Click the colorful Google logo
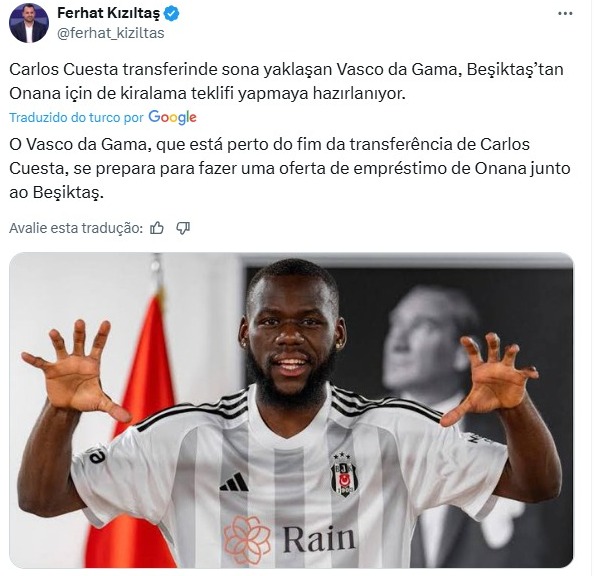The image size is (598, 576). point(172,117)
